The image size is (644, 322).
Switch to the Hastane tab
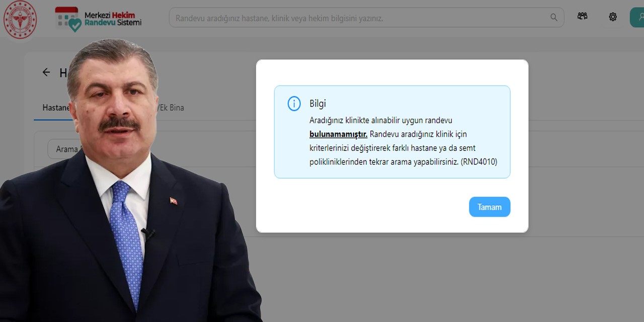click(57, 108)
